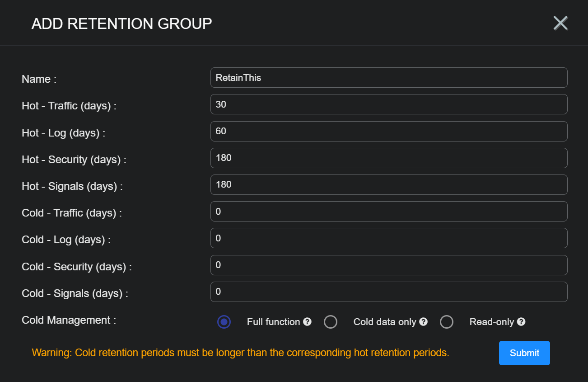Click help icon next to Full function

[x=307, y=322]
